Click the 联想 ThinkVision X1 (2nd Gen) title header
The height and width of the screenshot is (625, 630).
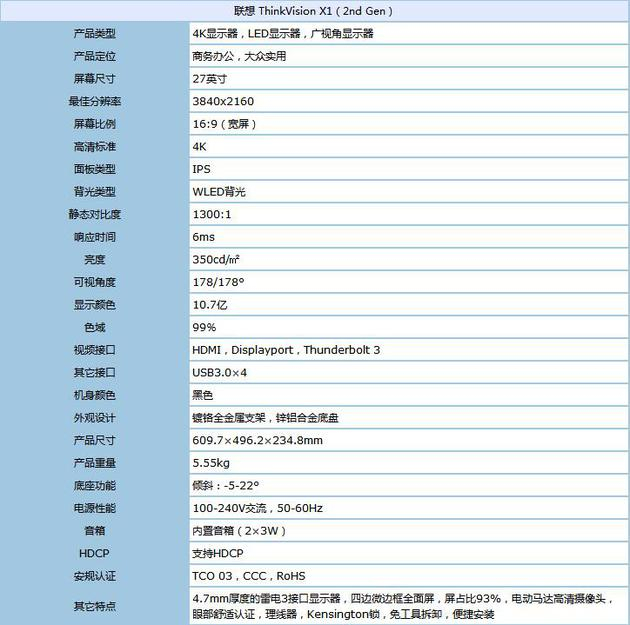coord(313,11)
